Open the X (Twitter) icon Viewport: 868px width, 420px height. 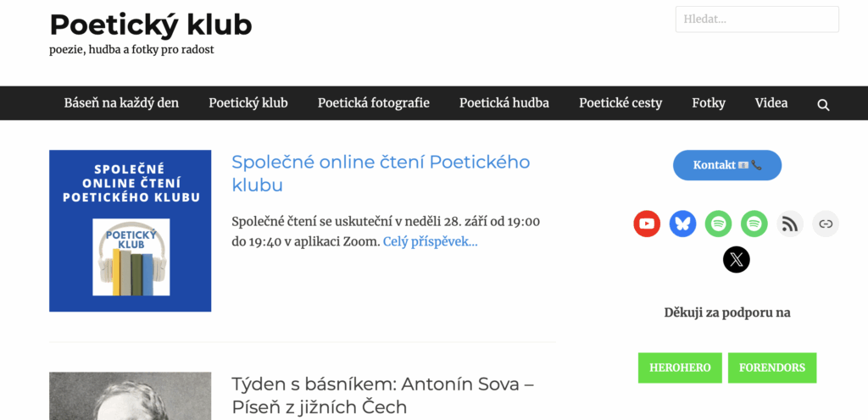coord(736,260)
